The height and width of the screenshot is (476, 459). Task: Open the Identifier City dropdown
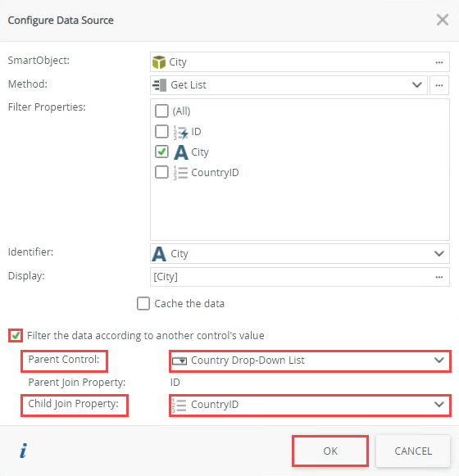300,253
